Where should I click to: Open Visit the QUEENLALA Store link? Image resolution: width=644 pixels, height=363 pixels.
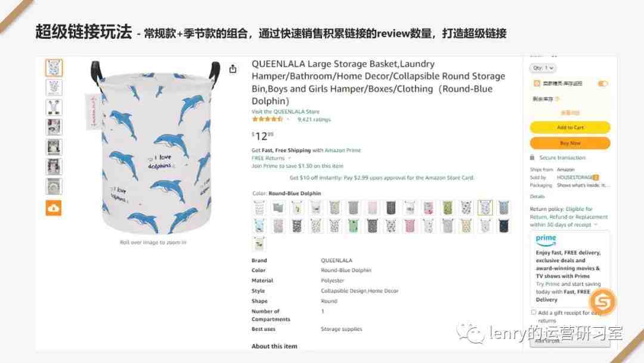(286, 112)
